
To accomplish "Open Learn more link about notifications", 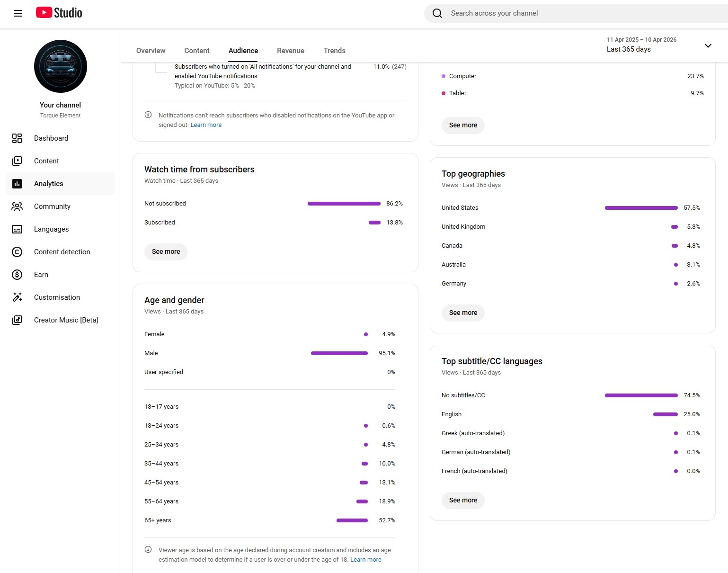I will pyautogui.click(x=206, y=125).
